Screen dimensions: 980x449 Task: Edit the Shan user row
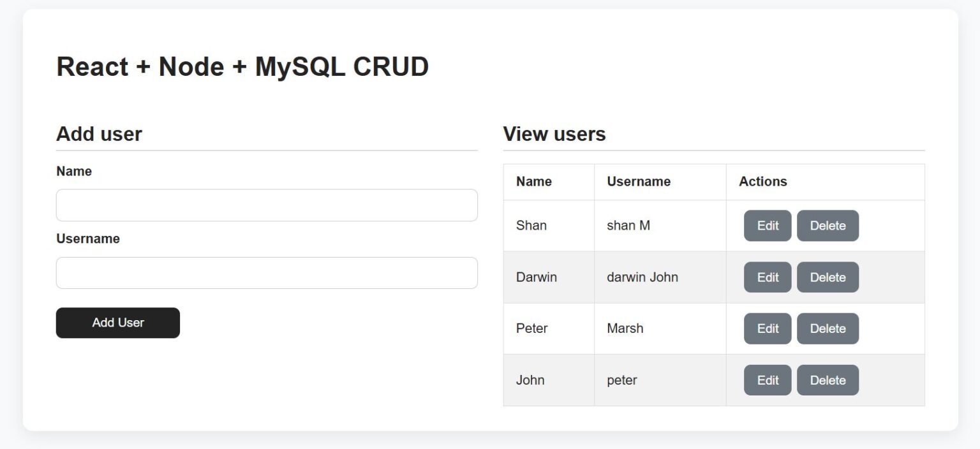click(768, 226)
